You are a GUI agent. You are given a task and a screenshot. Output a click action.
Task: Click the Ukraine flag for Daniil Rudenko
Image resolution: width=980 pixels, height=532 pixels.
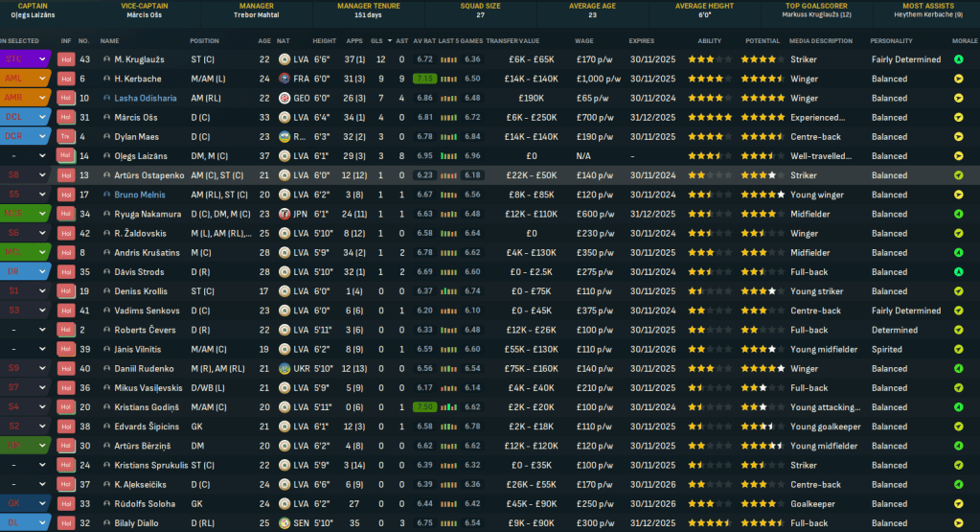point(285,368)
